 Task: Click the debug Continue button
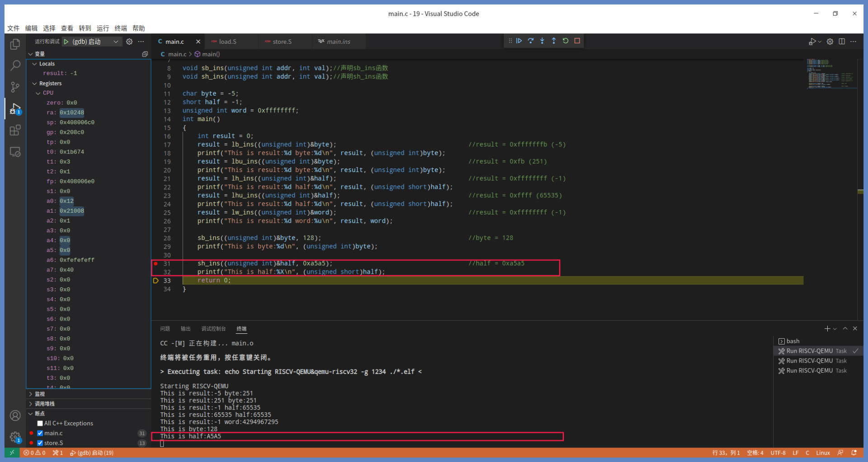[519, 41]
